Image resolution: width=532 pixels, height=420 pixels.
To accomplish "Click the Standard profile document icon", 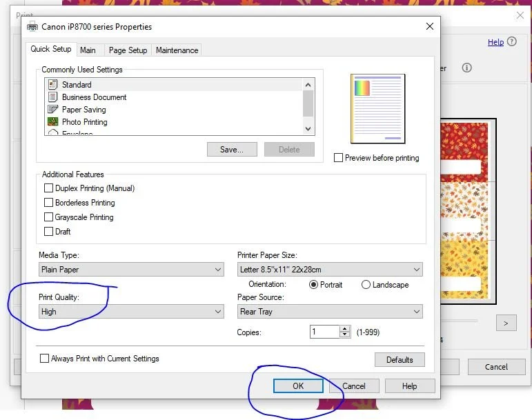I will (52, 85).
